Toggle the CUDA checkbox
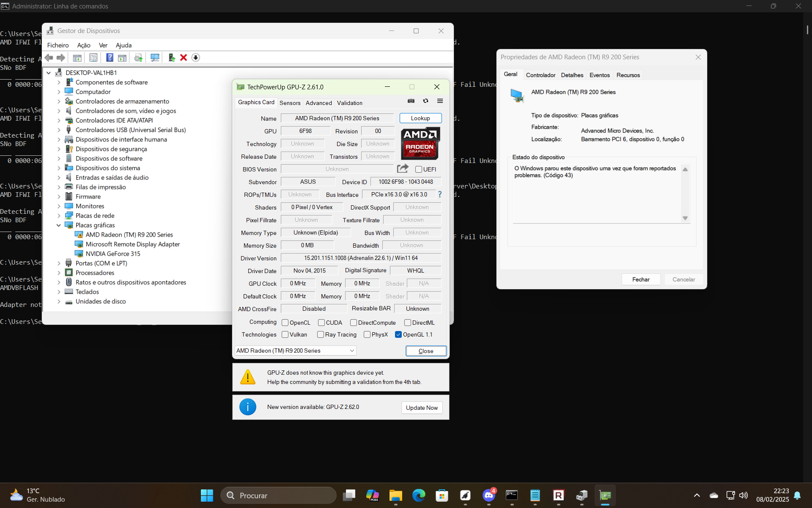812x508 pixels. pos(321,323)
